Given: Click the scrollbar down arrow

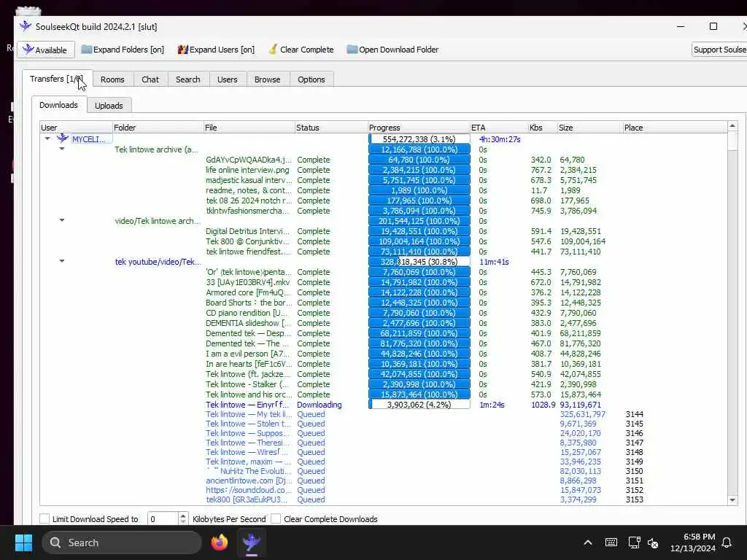Looking at the screenshot, I should pyautogui.click(x=732, y=499).
